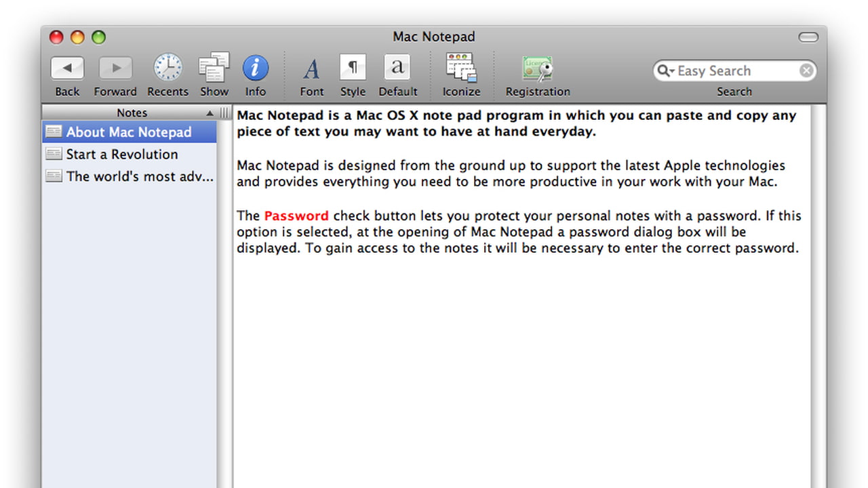Click The world's most adv... note icon
The height and width of the screenshot is (488, 868).
(54, 176)
